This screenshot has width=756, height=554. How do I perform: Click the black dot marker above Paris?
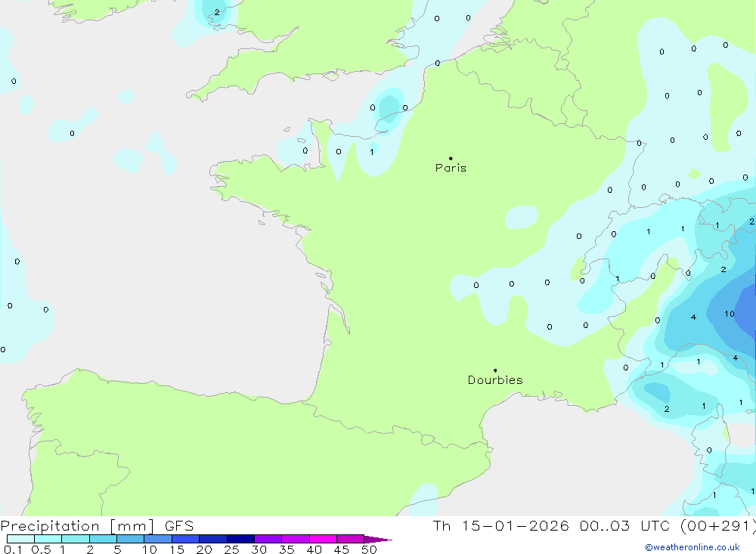[451, 158]
